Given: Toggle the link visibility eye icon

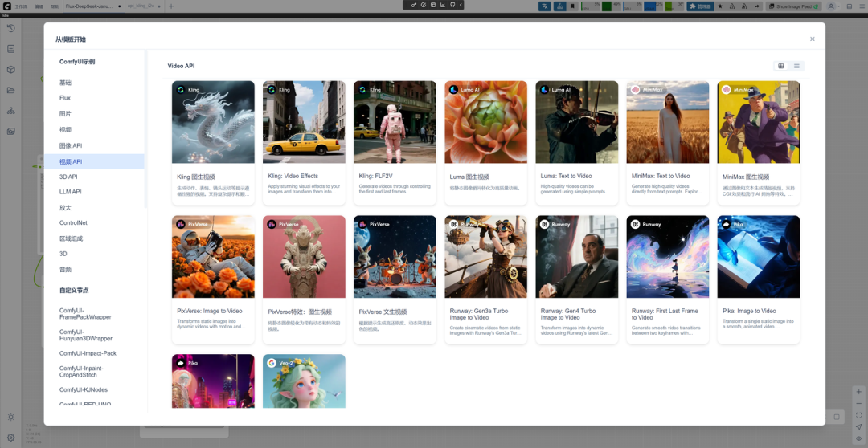Looking at the screenshot, I should tap(858, 438).
